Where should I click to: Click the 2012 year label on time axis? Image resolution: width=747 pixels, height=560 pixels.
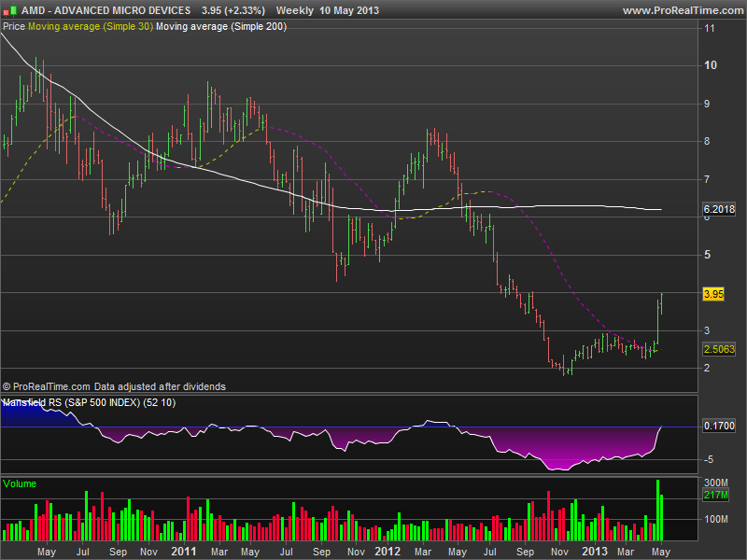(388, 552)
